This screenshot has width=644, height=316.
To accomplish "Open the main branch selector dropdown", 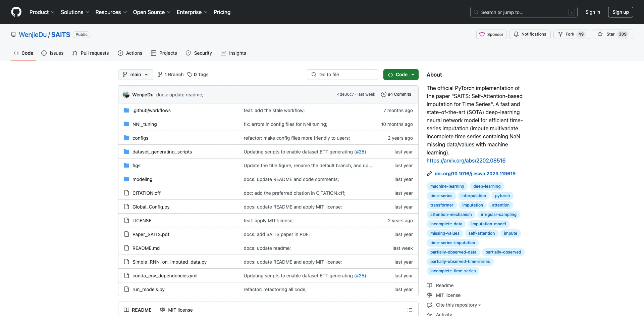I will [x=136, y=75].
